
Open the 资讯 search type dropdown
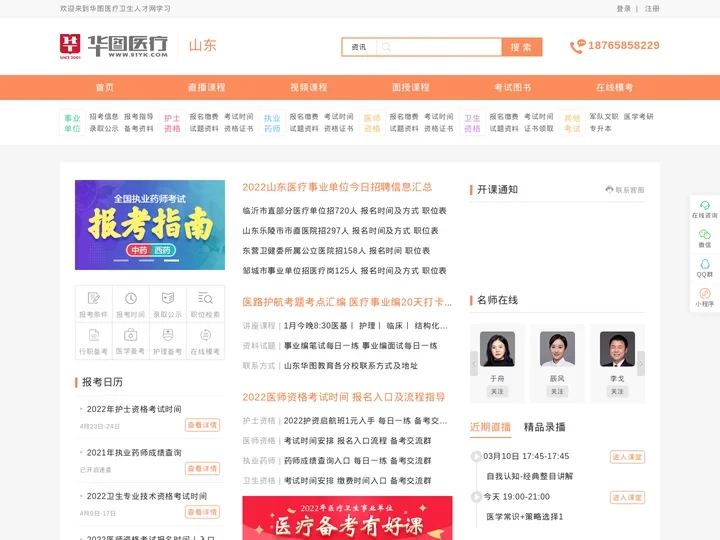click(359, 47)
